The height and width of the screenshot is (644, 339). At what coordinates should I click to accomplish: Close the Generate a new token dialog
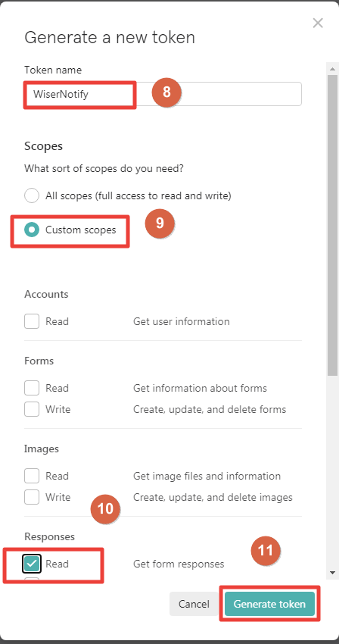318,23
